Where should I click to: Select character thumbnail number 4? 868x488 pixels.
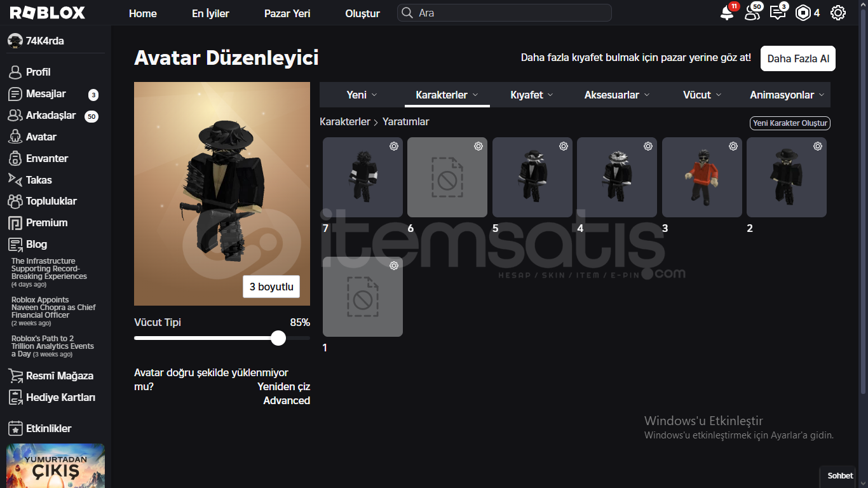coord(617,177)
